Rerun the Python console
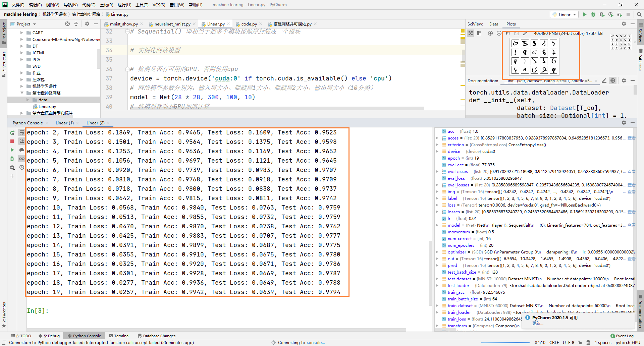The width and height of the screenshot is (644, 346). click(x=12, y=133)
